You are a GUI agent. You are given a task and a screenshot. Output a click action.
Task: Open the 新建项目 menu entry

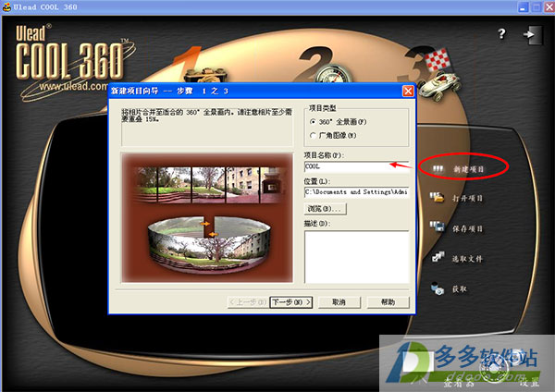[x=468, y=169]
